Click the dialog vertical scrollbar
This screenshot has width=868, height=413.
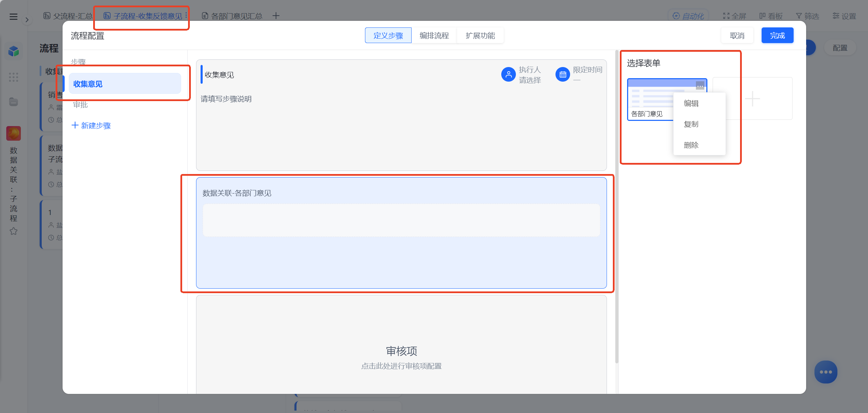click(617, 207)
